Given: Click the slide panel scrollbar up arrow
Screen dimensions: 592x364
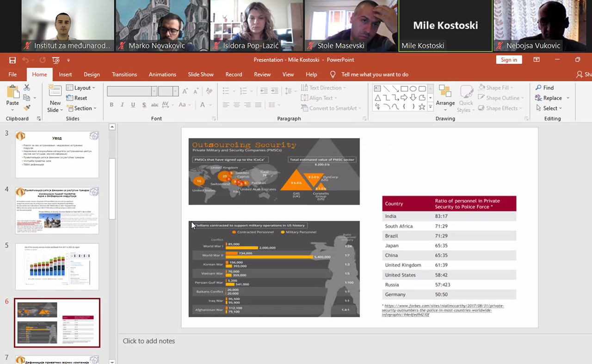Looking at the screenshot, I should 112,127.
